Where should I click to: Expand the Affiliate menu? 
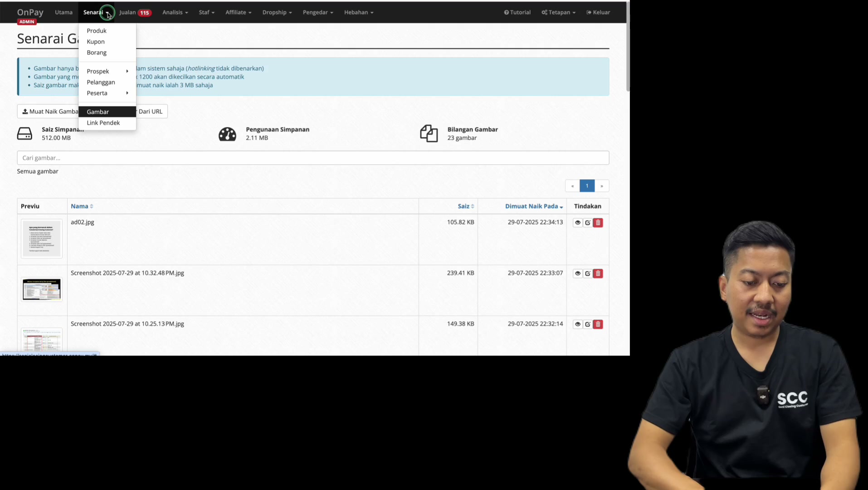238,12
